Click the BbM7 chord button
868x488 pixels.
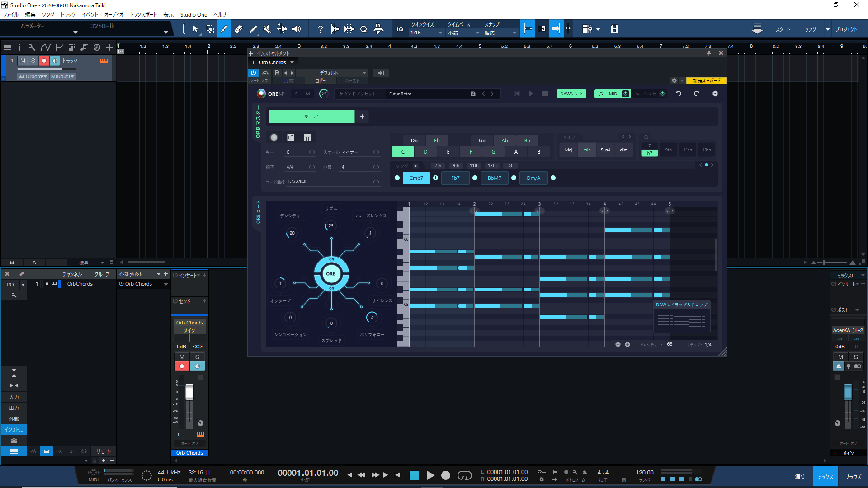pyautogui.click(x=495, y=178)
